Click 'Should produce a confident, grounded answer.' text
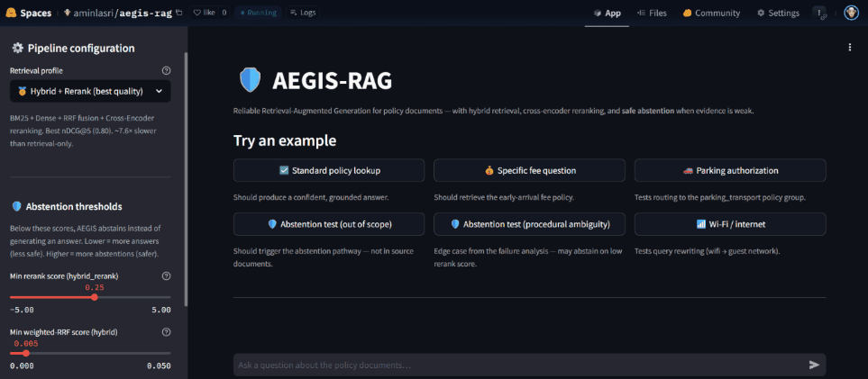Screen dimensions: 868x379 pyautogui.click(x=310, y=197)
